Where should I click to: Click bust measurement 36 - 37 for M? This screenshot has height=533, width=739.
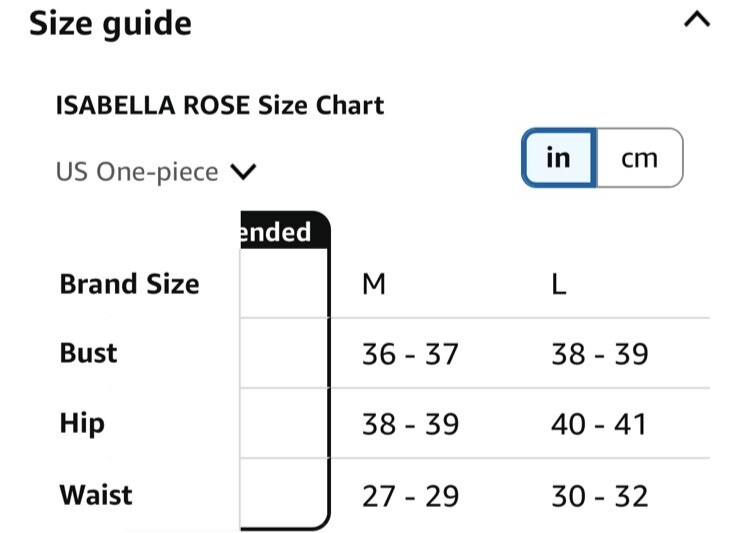coord(410,354)
